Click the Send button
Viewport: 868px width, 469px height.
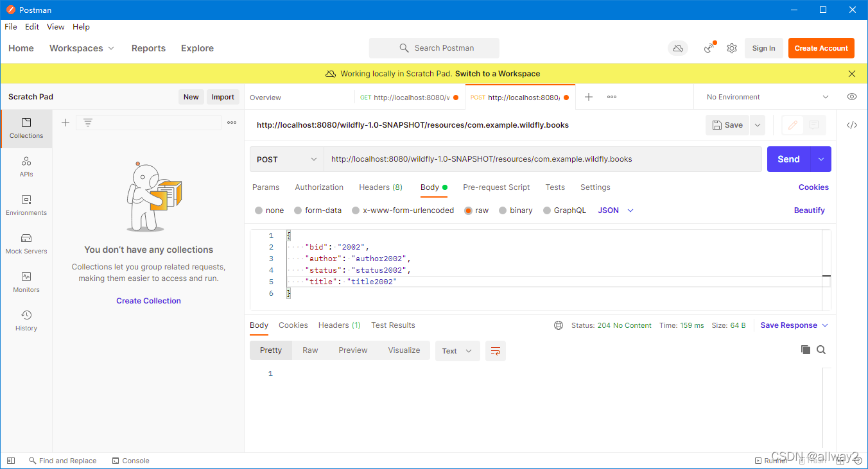click(789, 159)
